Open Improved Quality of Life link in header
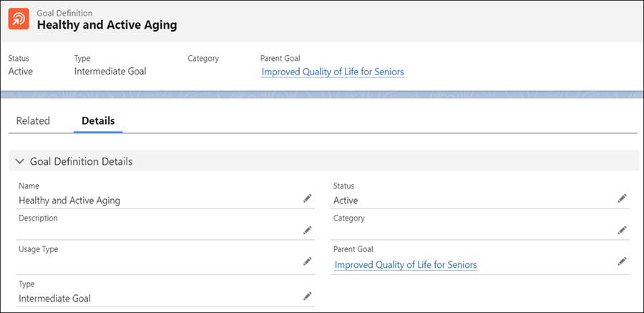The image size is (644, 313). 333,72
